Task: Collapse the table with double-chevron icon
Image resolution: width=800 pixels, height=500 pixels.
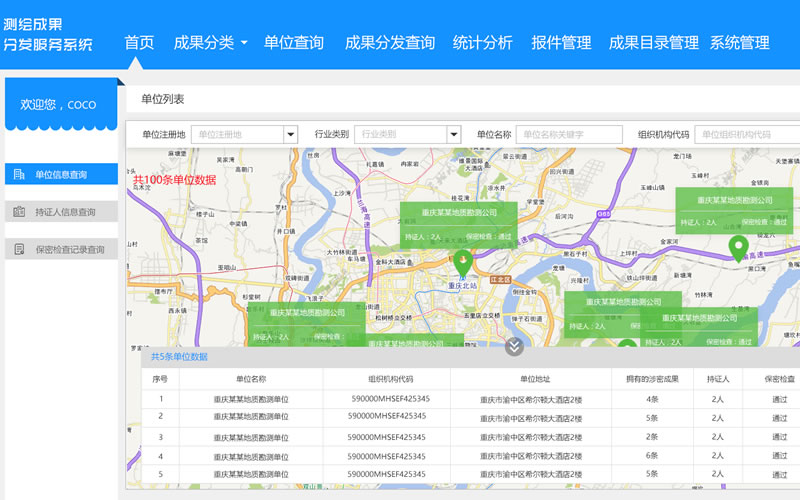Action: (x=514, y=346)
